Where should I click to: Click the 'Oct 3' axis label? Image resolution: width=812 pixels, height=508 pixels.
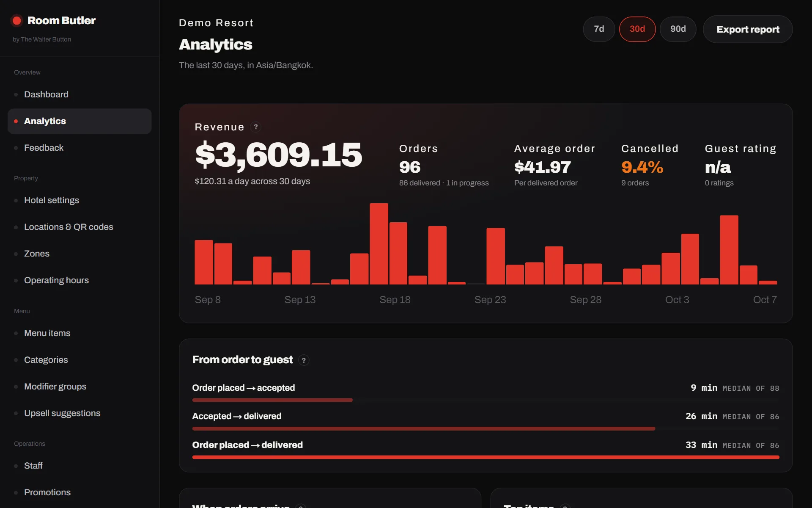pyautogui.click(x=677, y=300)
